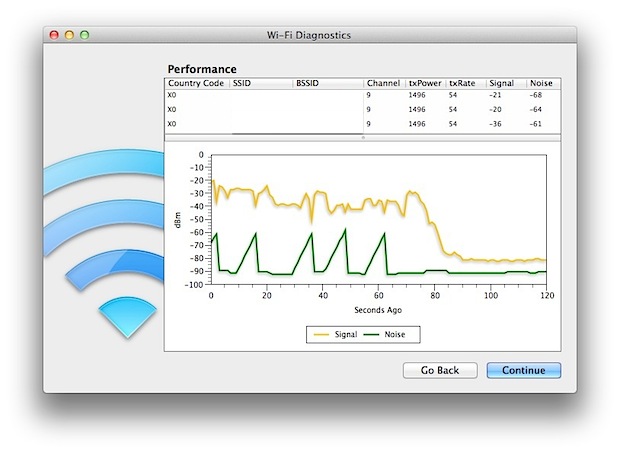Click the txRate column header

pyautogui.click(x=465, y=84)
